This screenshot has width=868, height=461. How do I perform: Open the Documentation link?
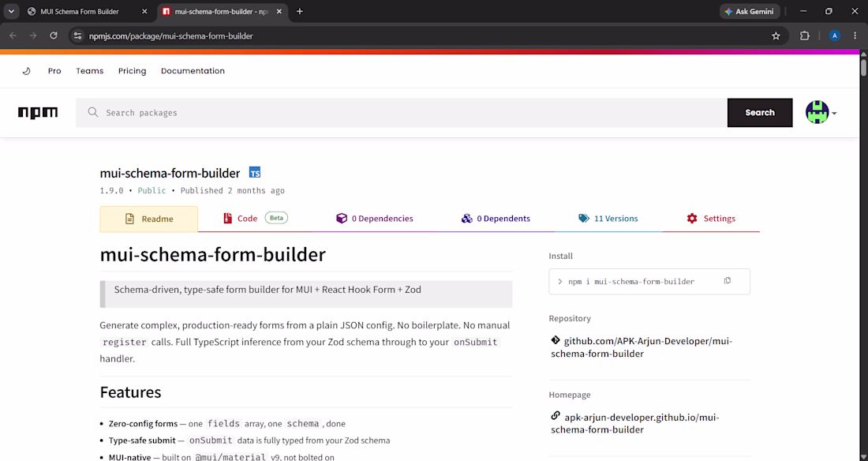pos(193,71)
